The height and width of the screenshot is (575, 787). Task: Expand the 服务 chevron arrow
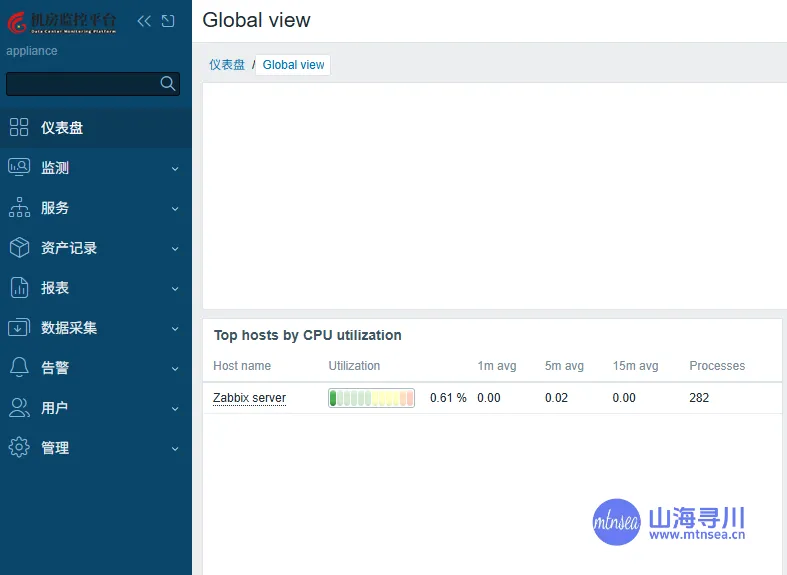(175, 209)
